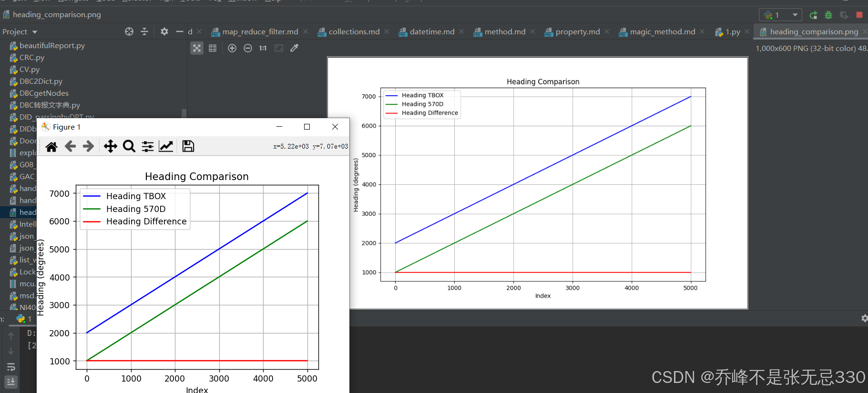This screenshot has height=393, width=868.
Task: Toggle chessboard background in image viewer
Action: point(197,48)
